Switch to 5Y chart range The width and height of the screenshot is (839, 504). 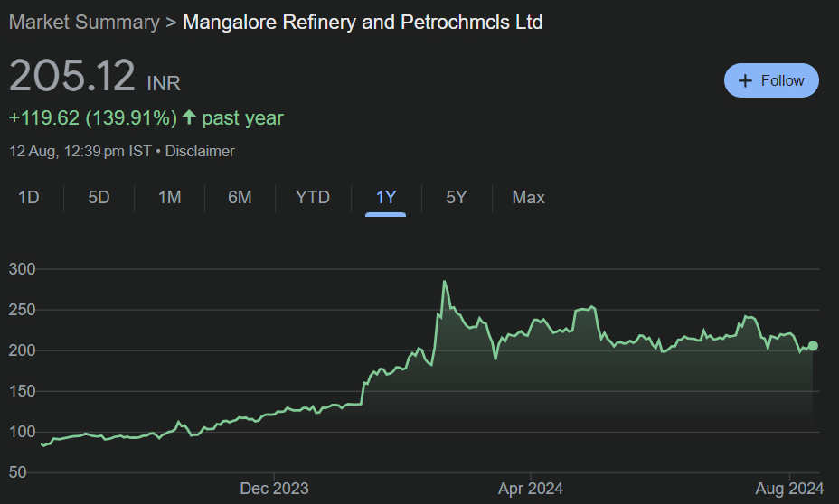(x=457, y=197)
